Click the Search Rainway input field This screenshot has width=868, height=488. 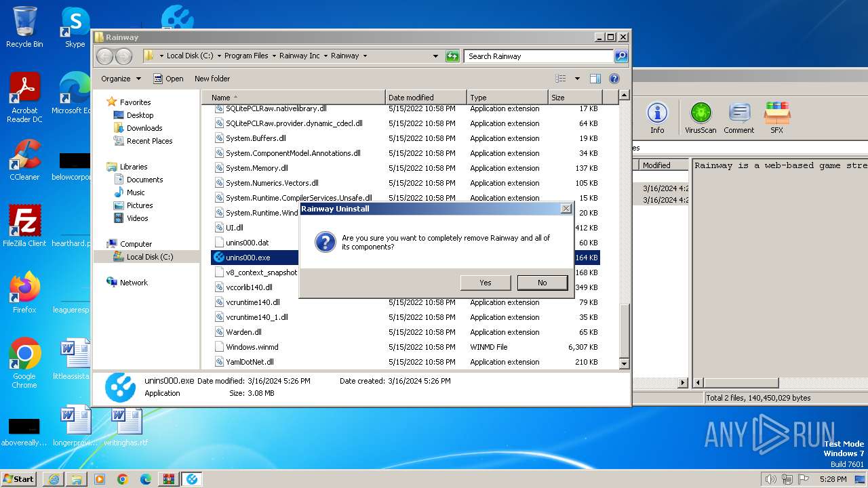tap(539, 56)
